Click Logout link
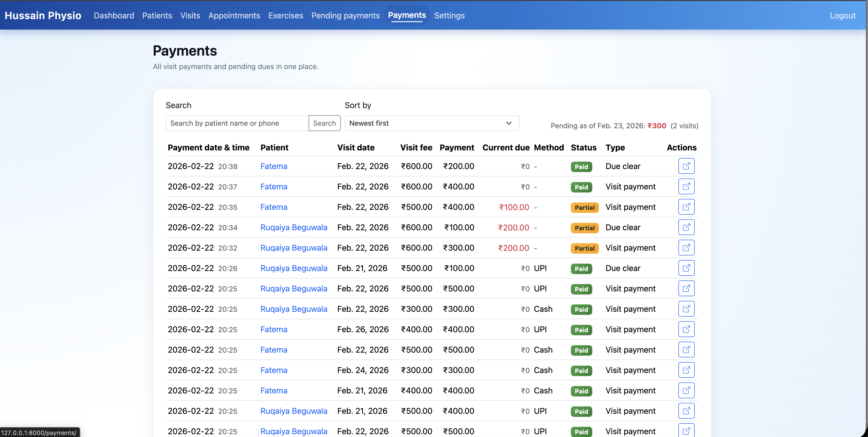868x437 pixels. pyautogui.click(x=842, y=16)
